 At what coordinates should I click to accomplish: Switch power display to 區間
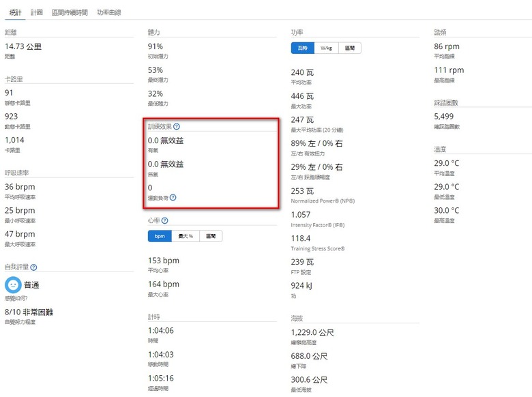[x=350, y=48]
